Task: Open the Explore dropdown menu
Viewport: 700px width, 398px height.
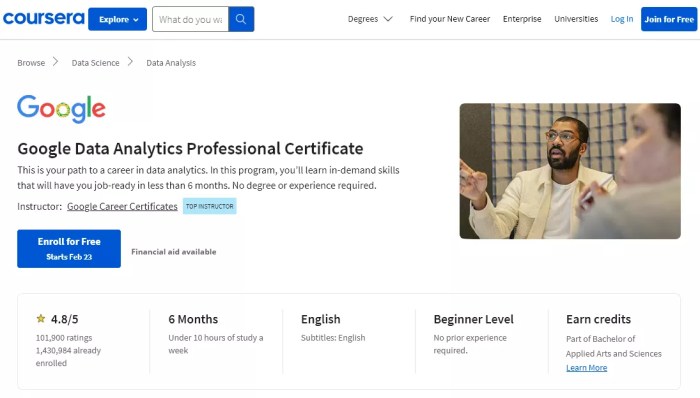Action: pos(117,19)
